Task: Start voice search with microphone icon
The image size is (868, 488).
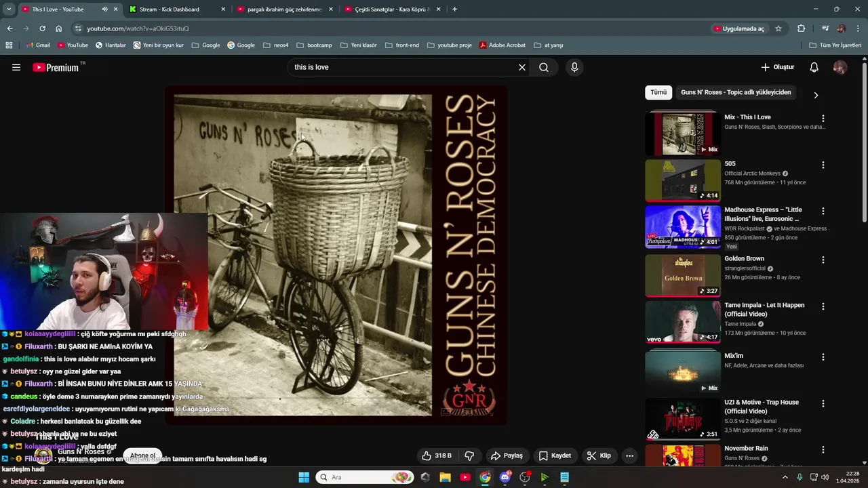Action: (574, 67)
